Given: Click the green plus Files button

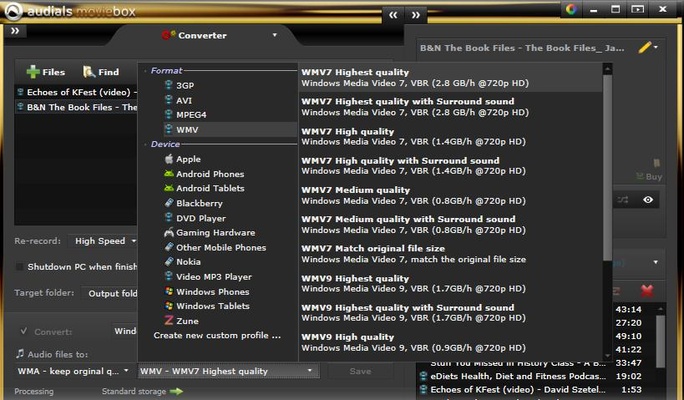Looking at the screenshot, I should [x=46, y=72].
